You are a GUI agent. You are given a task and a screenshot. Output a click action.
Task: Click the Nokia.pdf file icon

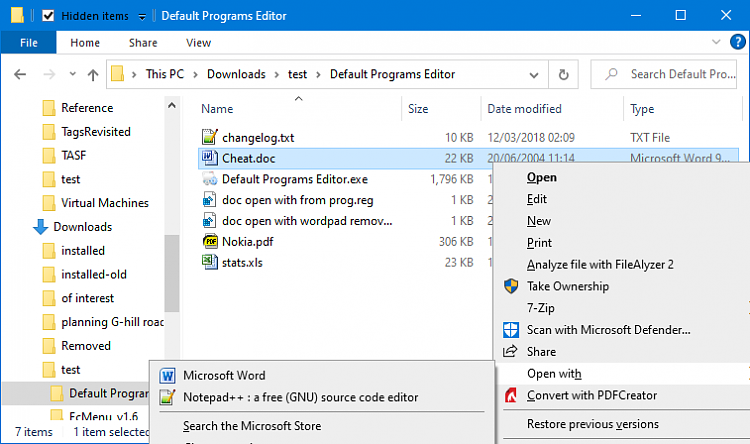(x=209, y=241)
